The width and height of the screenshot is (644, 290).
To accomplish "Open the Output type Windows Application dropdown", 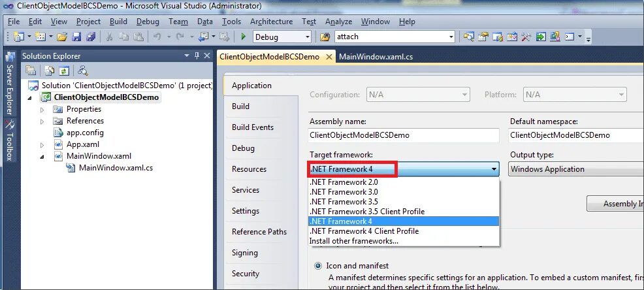I will (x=576, y=169).
